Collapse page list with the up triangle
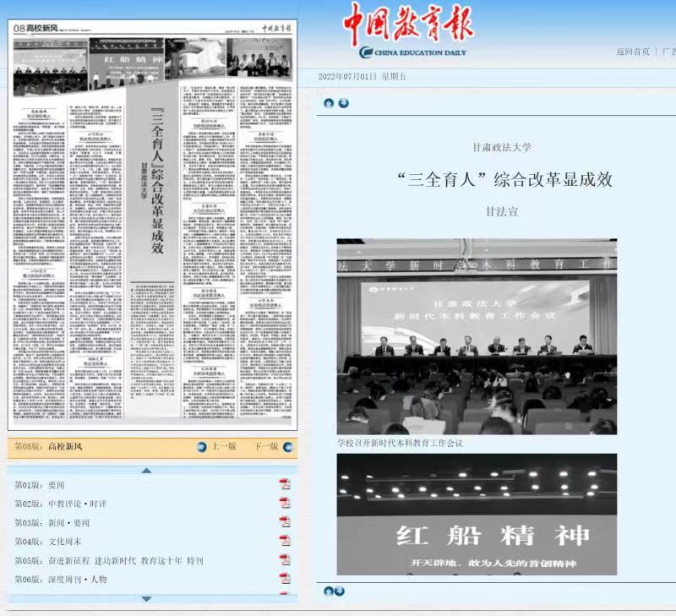 tap(146, 471)
